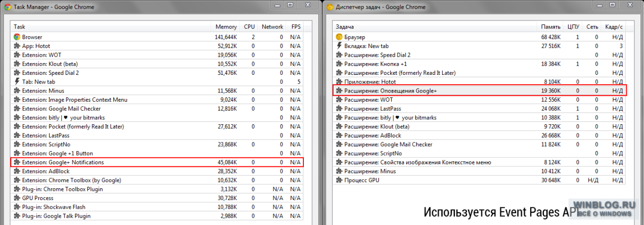The image size is (644, 225).
Task: Select Расширение: Свойства изображения Контекстное меню
Action: click(x=479, y=162)
